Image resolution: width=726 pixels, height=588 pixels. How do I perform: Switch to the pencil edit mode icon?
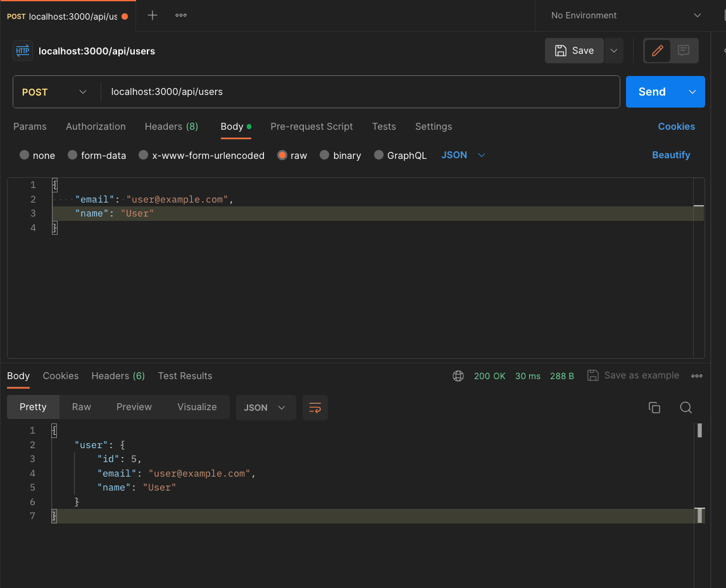[x=657, y=51]
